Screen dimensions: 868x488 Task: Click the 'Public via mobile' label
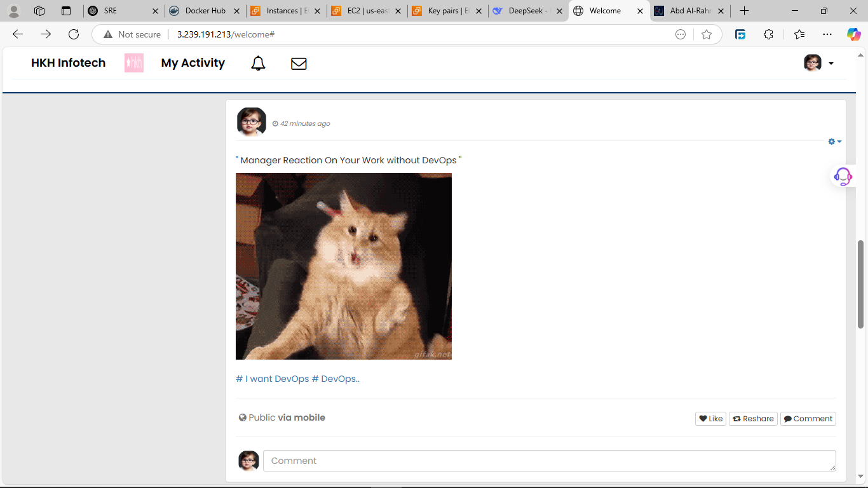281,417
